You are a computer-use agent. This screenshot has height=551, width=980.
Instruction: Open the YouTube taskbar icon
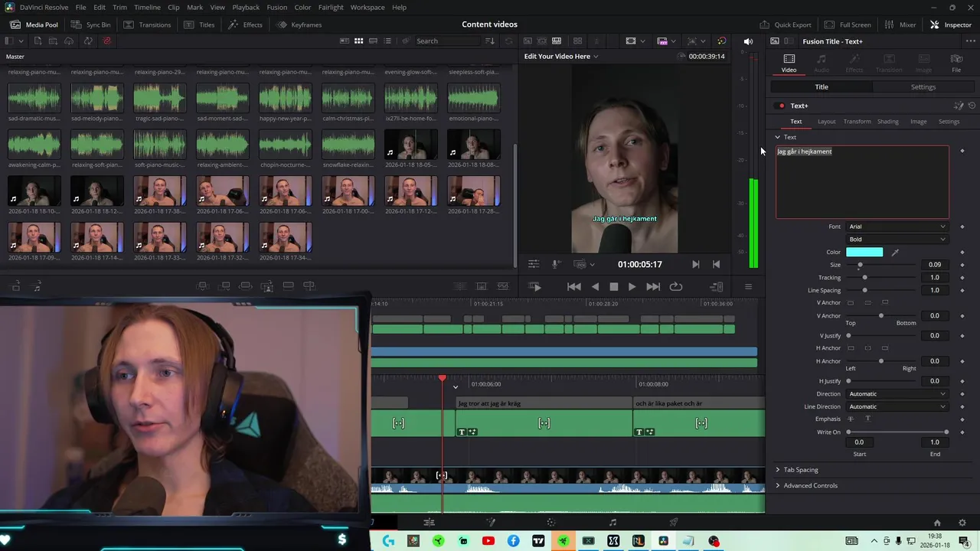(488, 541)
